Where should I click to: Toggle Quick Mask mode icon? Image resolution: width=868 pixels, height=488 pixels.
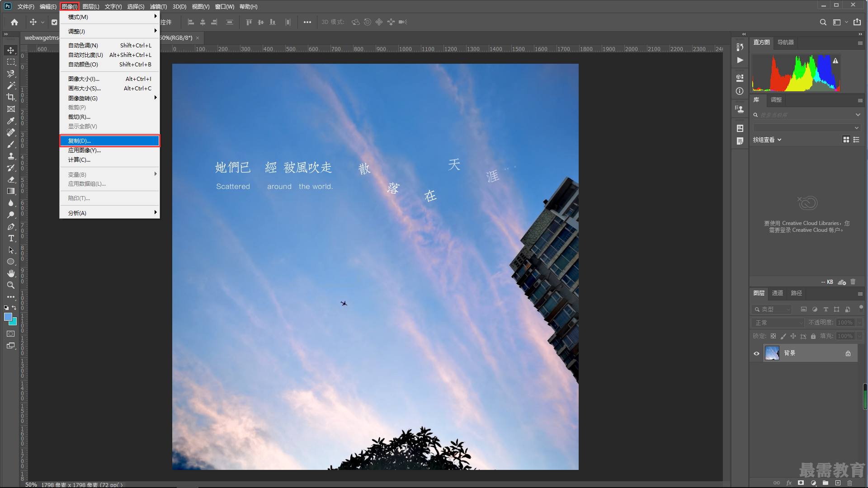pos(11,334)
